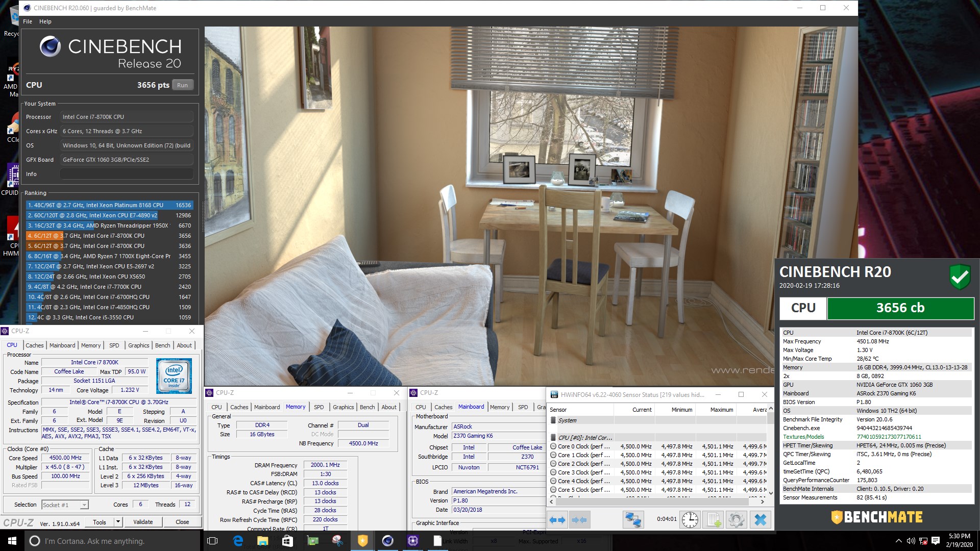The width and height of the screenshot is (980, 551).
Task: Click HWiNFO collapse columns arrows icon
Action: 579,520
